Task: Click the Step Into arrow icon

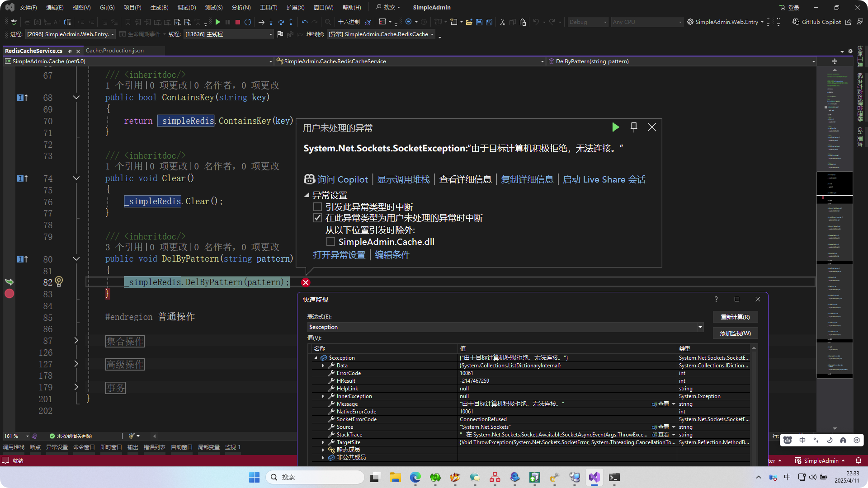Action: pyautogui.click(x=271, y=22)
